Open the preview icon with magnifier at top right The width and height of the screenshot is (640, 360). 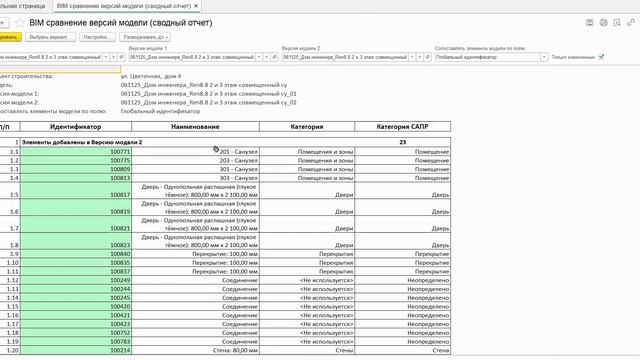tap(617, 22)
